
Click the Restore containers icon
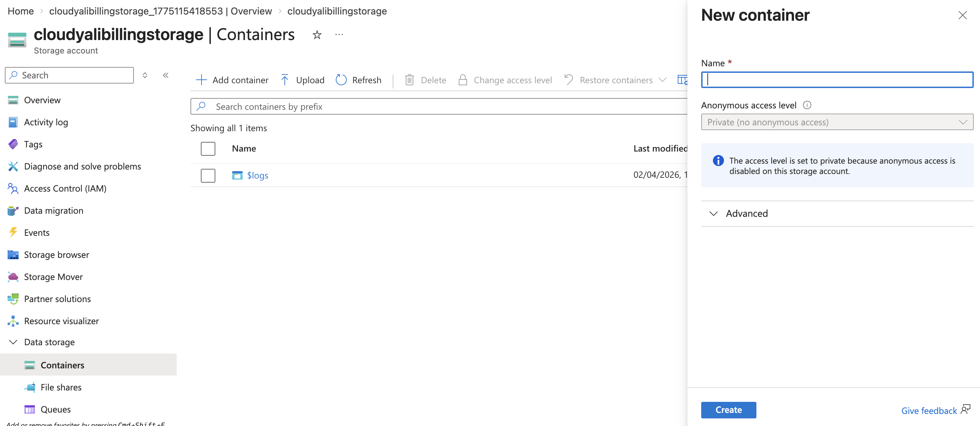pos(569,80)
